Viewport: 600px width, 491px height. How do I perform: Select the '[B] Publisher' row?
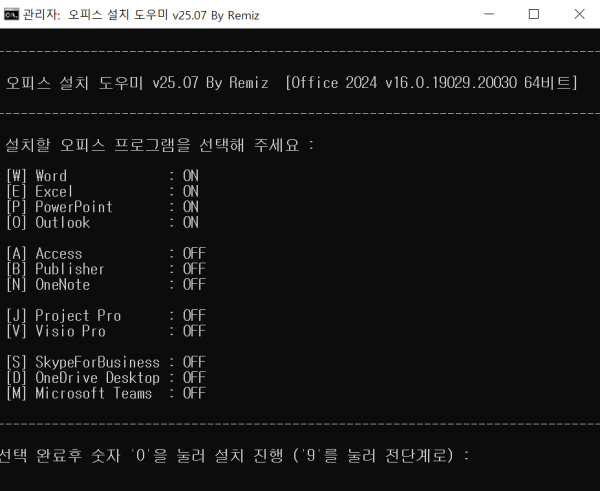(106, 269)
